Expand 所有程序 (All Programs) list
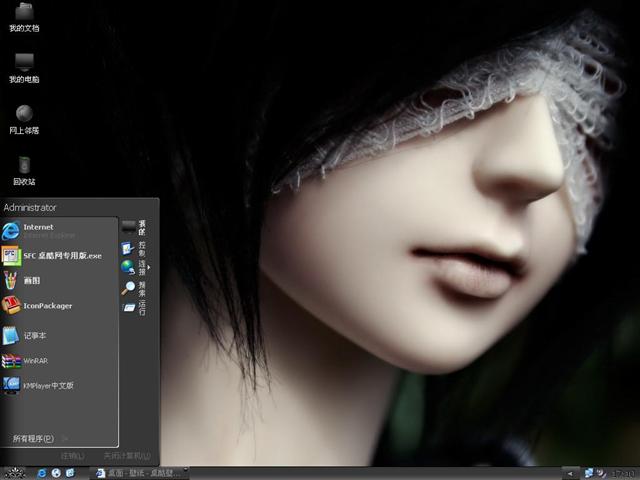Screen dimensions: 640x480 point(33,438)
